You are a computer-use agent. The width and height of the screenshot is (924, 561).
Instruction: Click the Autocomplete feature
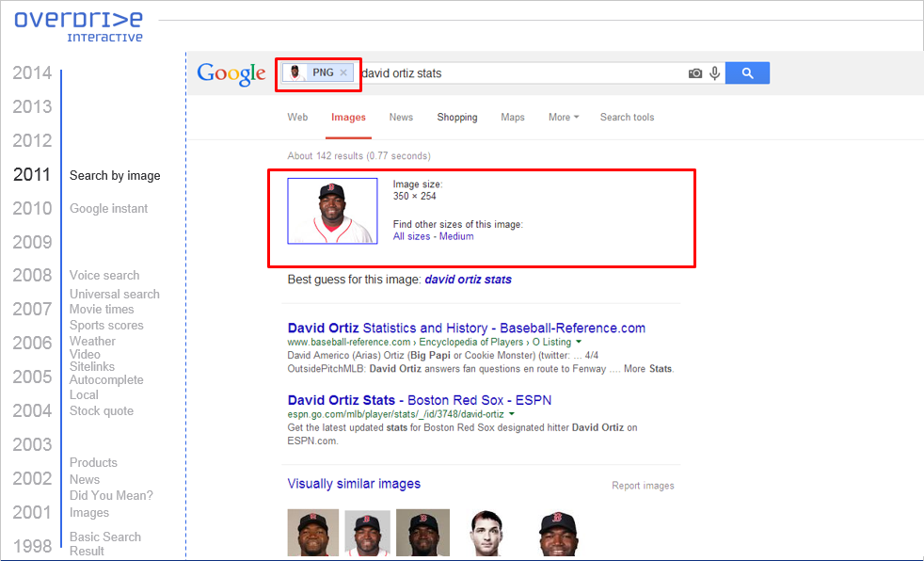pyautogui.click(x=106, y=380)
